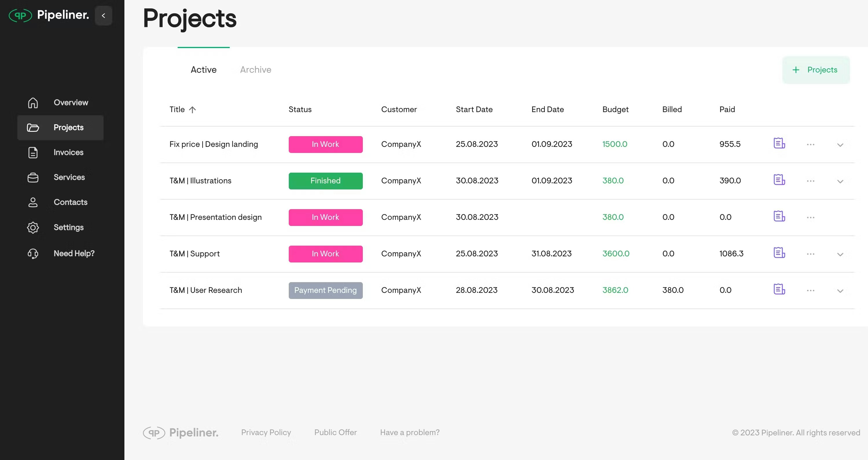The image size is (868, 460).
Task: Click the Payment Pending status badge
Action: (325, 290)
